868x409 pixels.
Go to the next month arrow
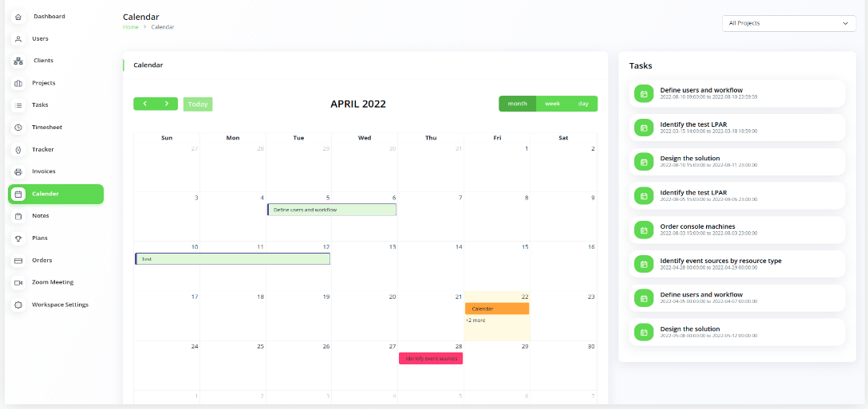(166, 104)
